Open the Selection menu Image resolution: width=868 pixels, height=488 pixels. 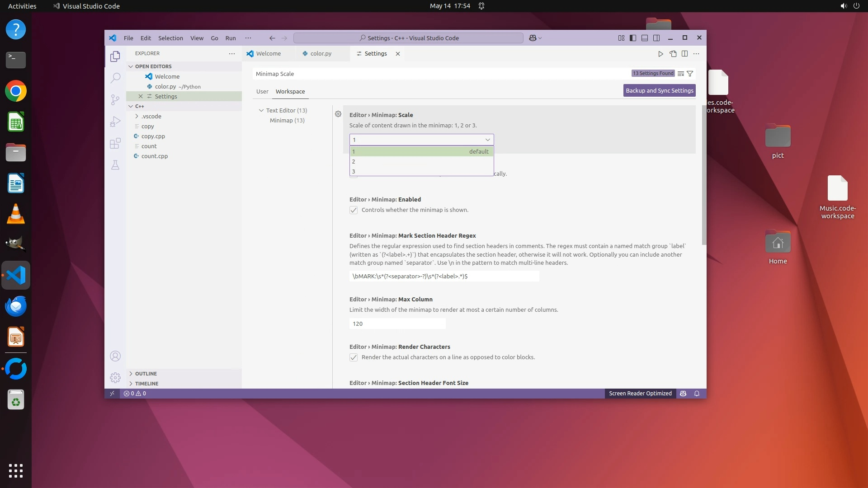(170, 38)
